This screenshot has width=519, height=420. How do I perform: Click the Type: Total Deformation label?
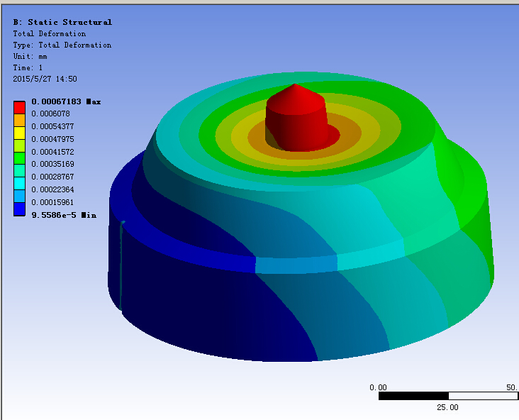pos(62,45)
